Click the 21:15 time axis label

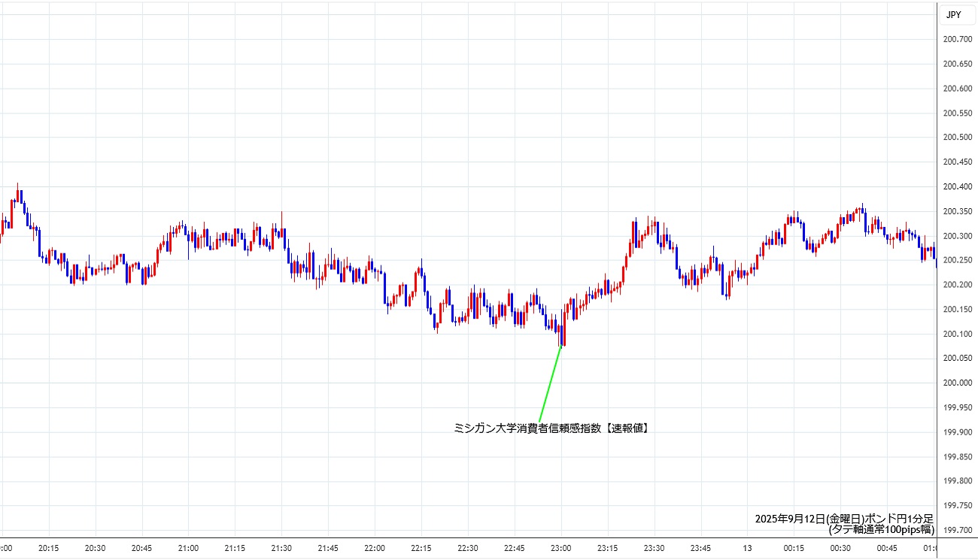235,548
